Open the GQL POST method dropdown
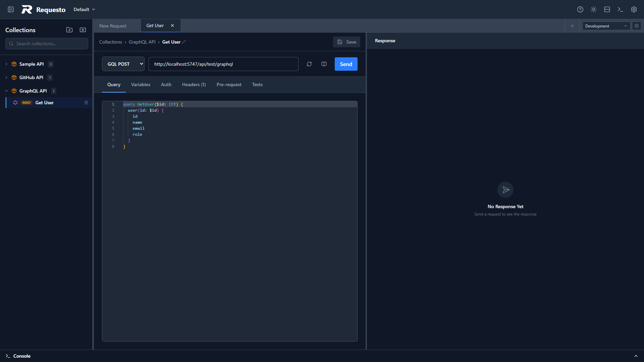 (123, 64)
